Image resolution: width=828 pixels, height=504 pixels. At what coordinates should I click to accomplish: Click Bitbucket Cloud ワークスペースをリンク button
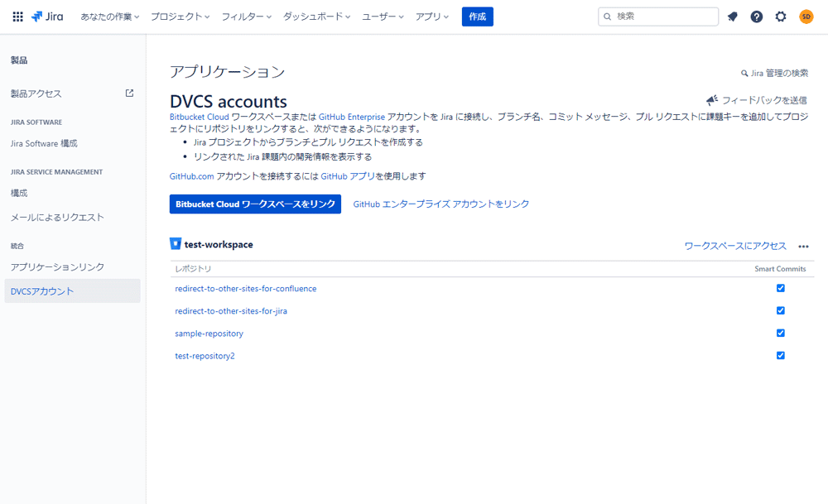pyautogui.click(x=255, y=204)
